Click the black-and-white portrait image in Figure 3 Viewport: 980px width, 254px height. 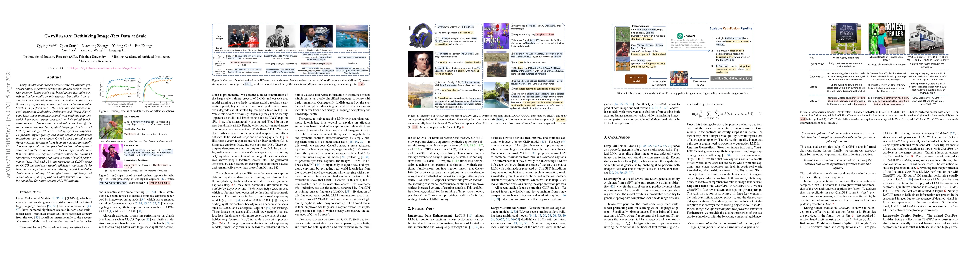tap(281, 36)
